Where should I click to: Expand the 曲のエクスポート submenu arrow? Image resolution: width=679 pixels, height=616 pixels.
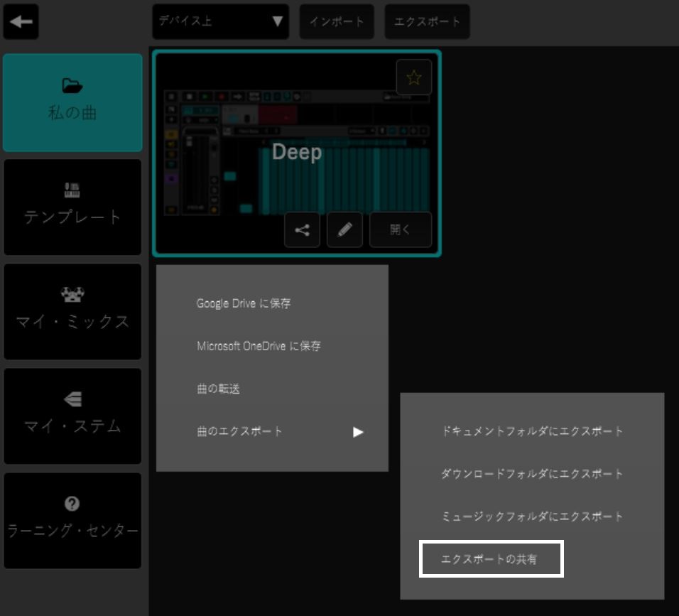(359, 432)
